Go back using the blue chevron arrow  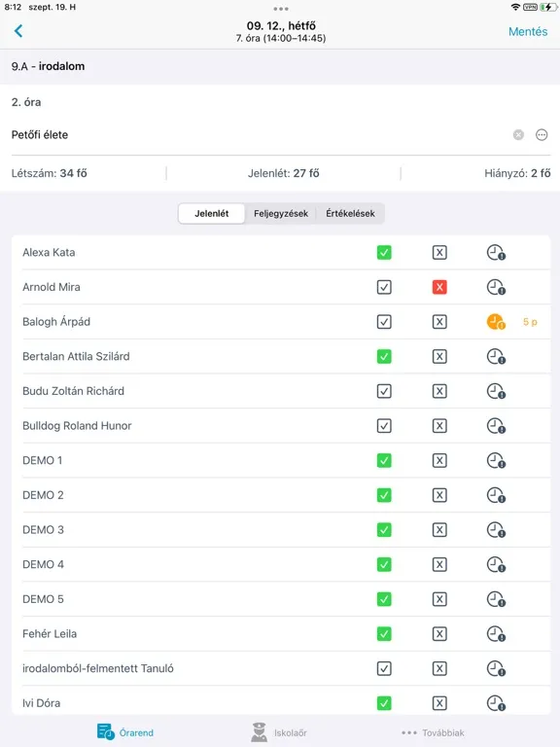click(x=18, y=31)
